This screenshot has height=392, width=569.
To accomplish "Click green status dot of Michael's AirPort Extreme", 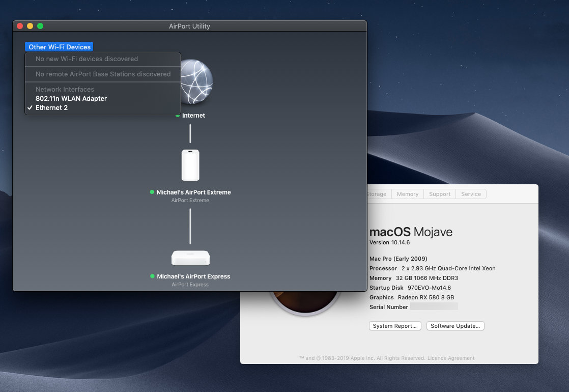I will [x=152, y=192].
